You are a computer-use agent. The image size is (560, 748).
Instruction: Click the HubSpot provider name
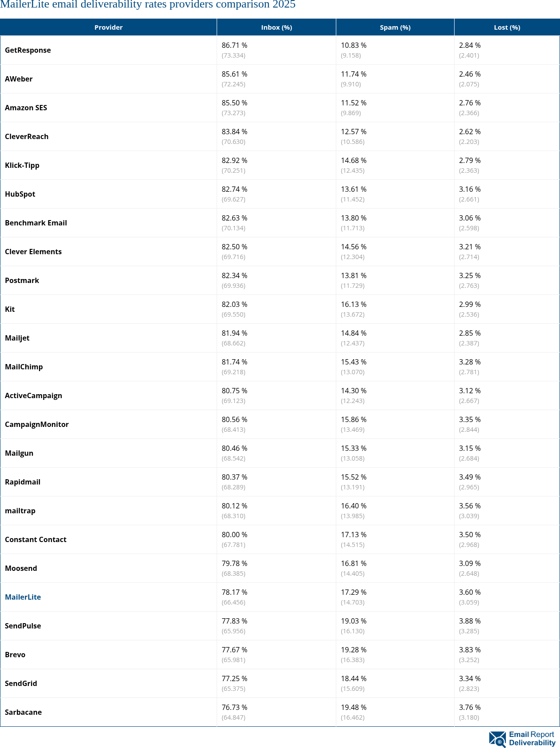point(20,194)
